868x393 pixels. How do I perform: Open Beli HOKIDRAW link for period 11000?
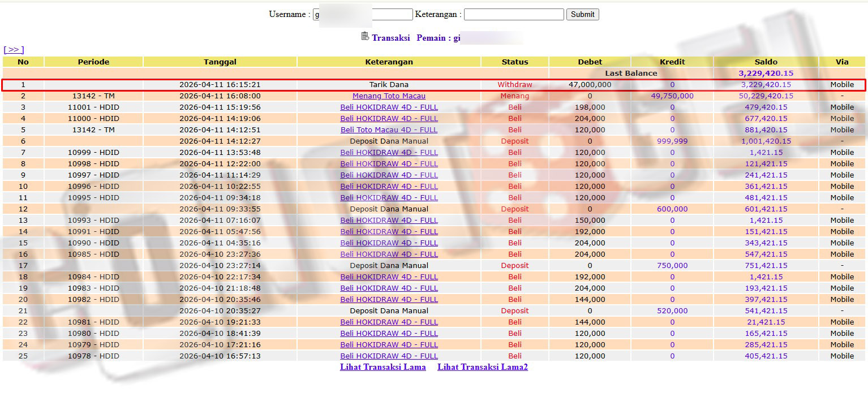tap(389, 119)
